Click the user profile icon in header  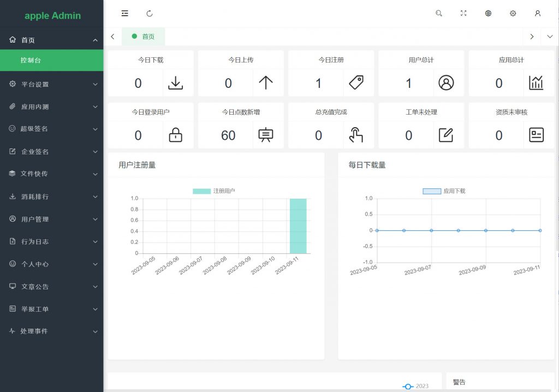coord(537,13)
